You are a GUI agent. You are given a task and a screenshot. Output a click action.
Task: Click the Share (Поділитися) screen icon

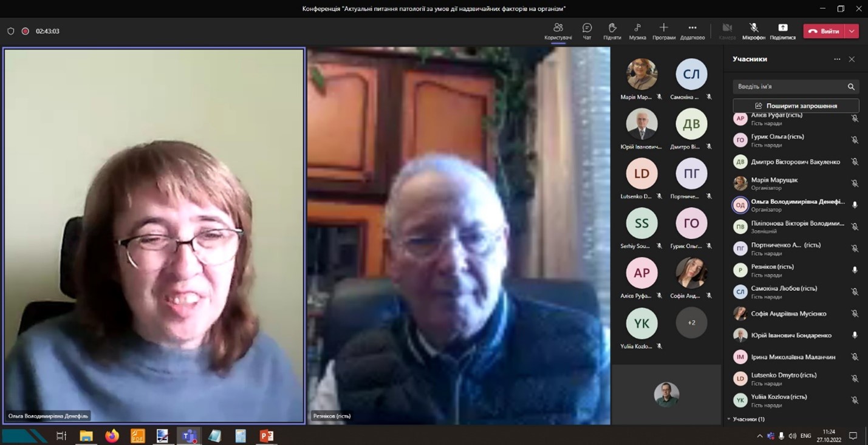[x=782, y=28]
